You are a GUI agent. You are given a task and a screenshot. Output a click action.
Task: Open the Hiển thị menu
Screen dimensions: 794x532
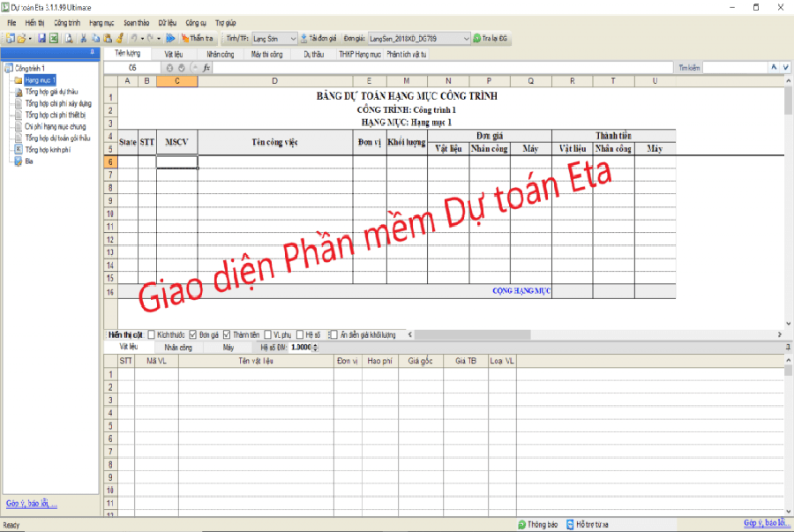(34, 23)
